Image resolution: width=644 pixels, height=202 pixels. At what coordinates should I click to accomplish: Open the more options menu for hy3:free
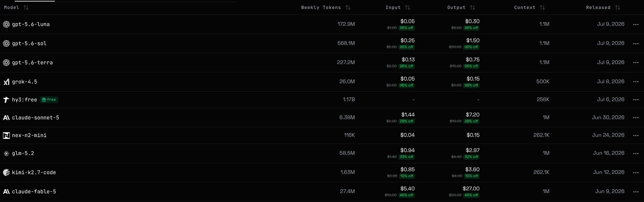point(636,100)
